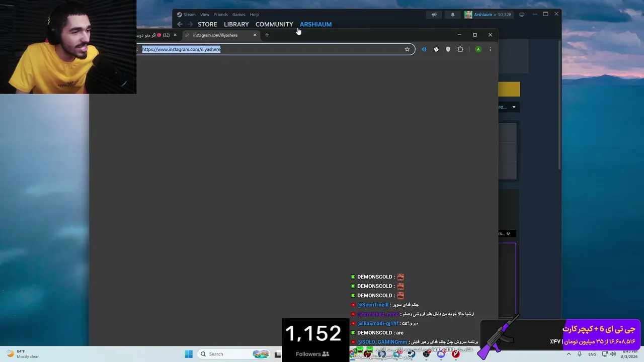Minimize the browser window
The image size is (644, 362).
click(459, 35)
